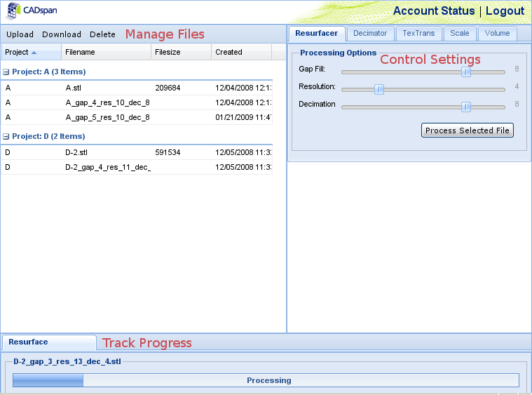Click the filesize value 591534
The height and width of the screenshot is (395, 532).
click(168, 152)
